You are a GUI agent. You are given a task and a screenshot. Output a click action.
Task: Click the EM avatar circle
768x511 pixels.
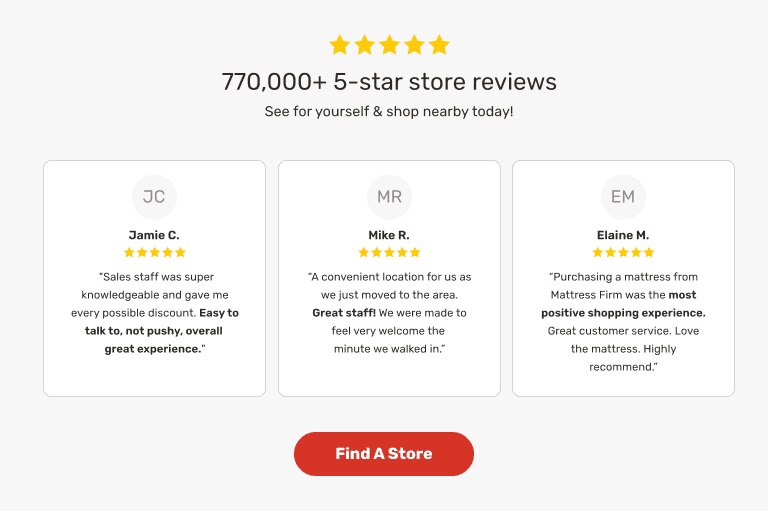coord(623,197)
